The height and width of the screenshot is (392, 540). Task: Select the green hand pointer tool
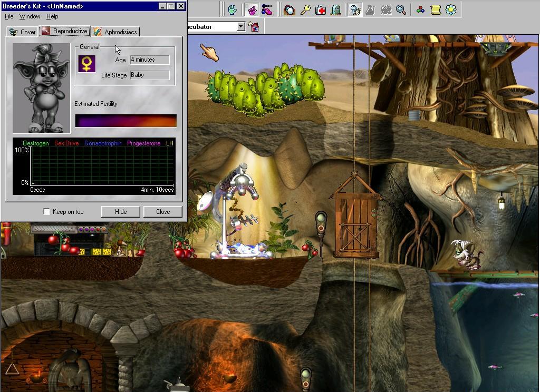pyautogui.click(x=232, y=9)
